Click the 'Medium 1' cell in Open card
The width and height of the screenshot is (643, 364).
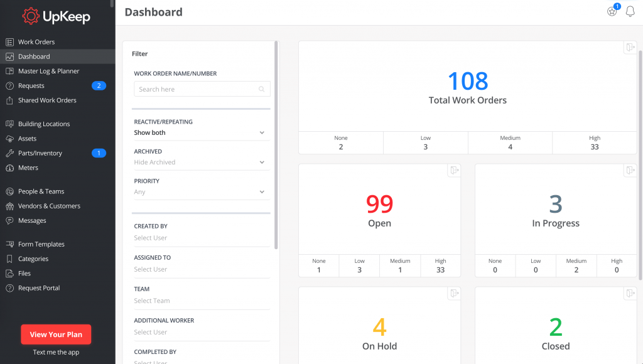coord(400,265)
